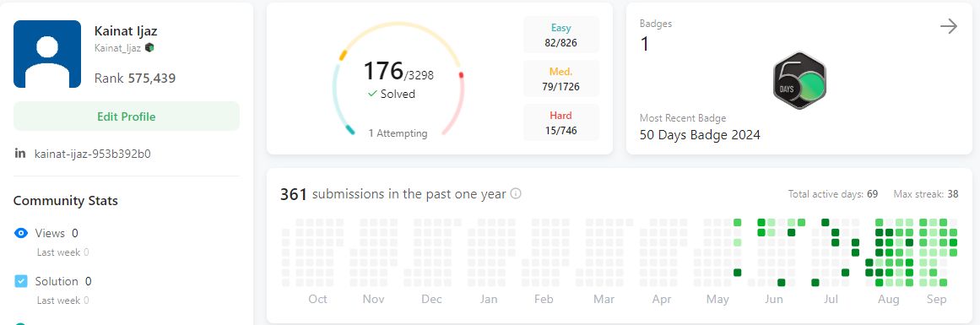Click the Sep month label on the heatmap
980x325 pixels.
point(936,300)
